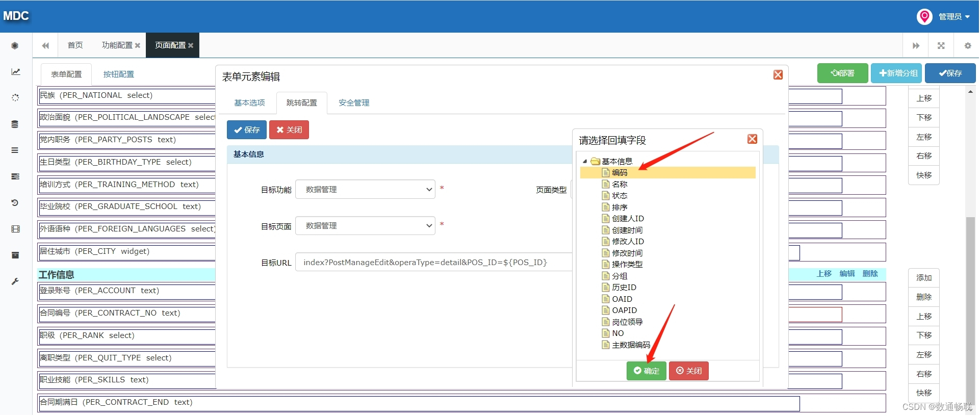This screenshot has width=980, height=416.
Task: Open the 管理员 user dropdown
Action: 953,16
